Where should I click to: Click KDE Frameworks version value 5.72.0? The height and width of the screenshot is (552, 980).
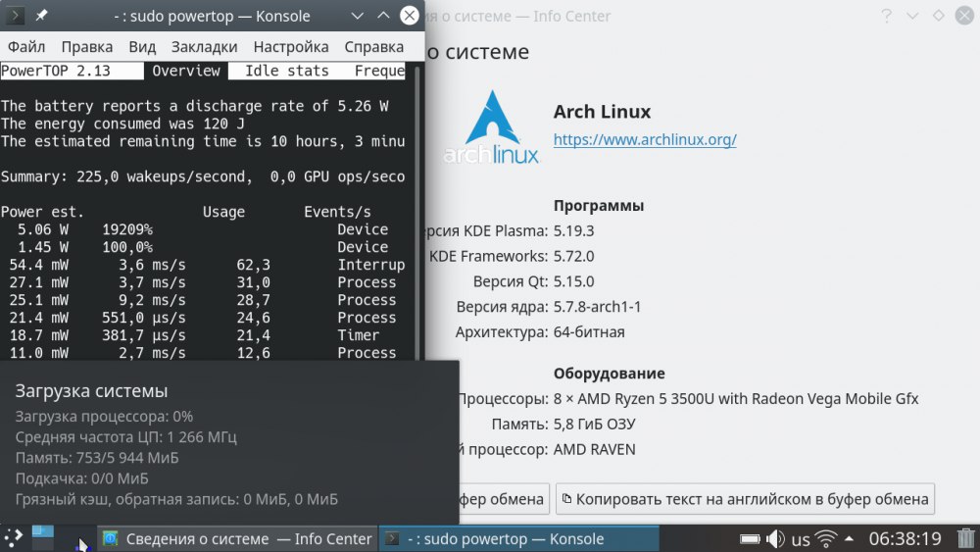pyautogui.click(x=573, y=256)
